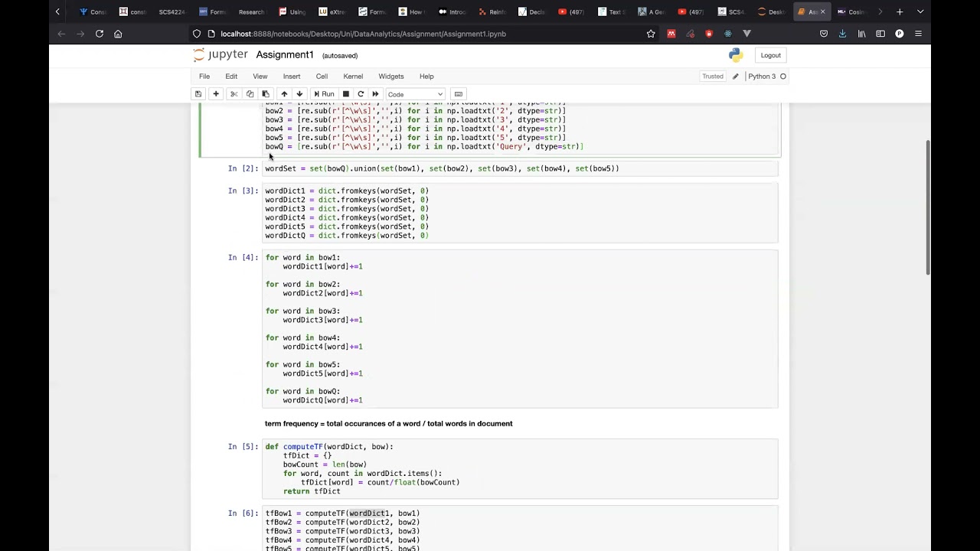Click the Trusted notebook indicator
980x551 pixels.
(x=713, y=77)
